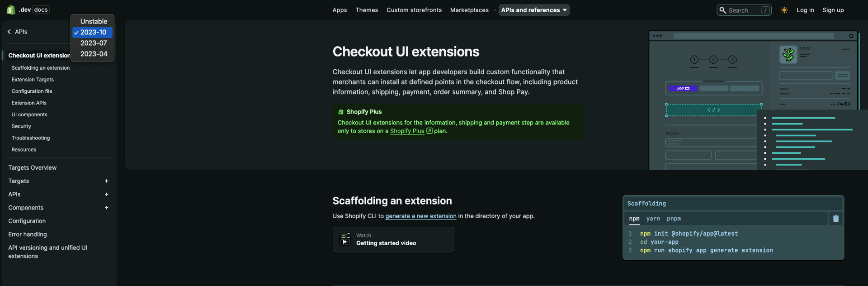Viewport: 868px width, 286px height.
Task: Toggle the sun light-mode theme icon
Action: pos(784,10)
